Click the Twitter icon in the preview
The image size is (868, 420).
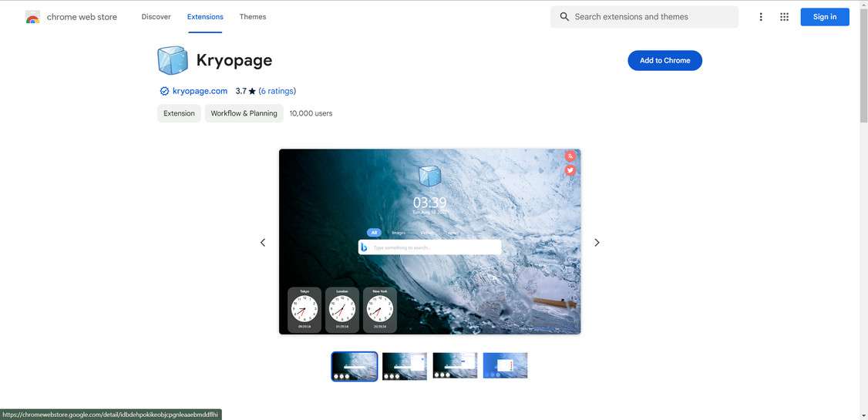click(570, 170)
